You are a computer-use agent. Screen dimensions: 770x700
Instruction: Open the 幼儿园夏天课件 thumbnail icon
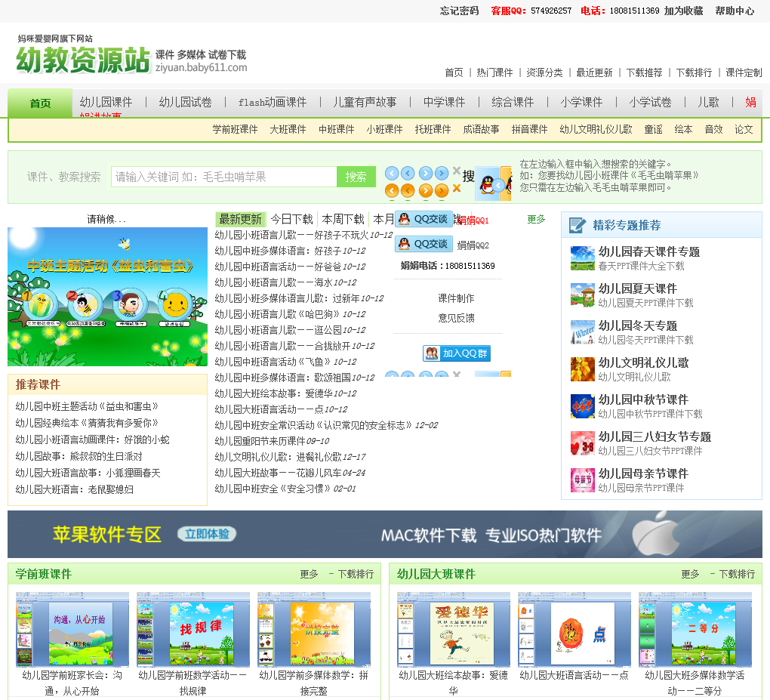point(583,295)
